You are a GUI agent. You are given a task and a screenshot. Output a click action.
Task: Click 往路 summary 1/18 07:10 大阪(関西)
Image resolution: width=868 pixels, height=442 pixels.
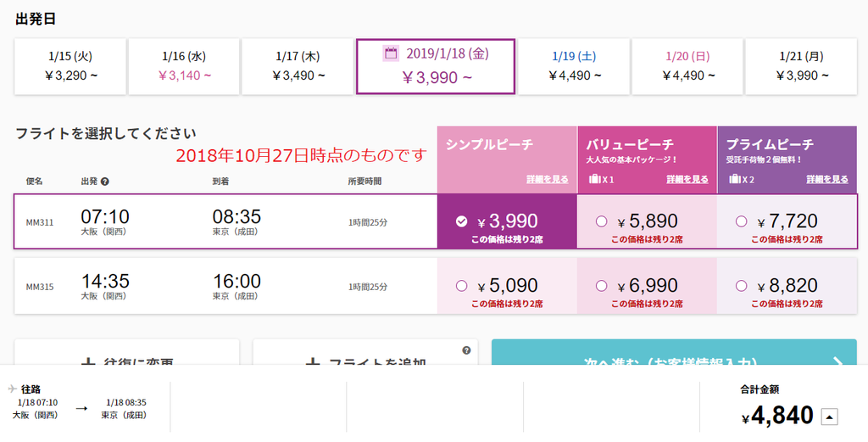coord(36,409)
